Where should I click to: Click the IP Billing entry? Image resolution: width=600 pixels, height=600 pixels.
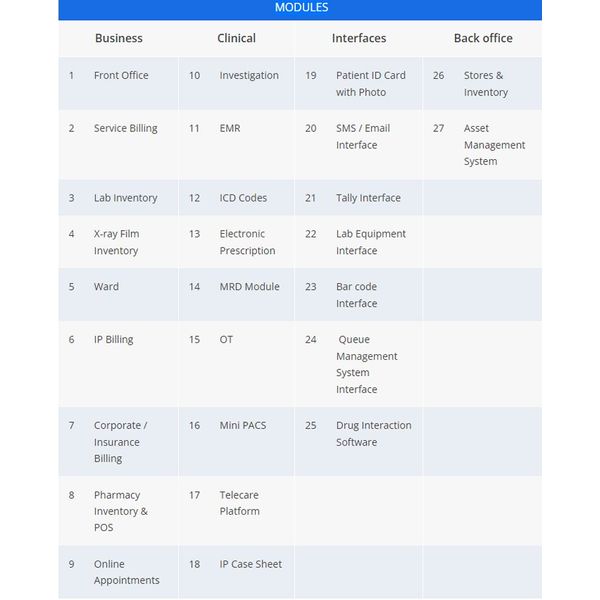[x=113, y=339]
